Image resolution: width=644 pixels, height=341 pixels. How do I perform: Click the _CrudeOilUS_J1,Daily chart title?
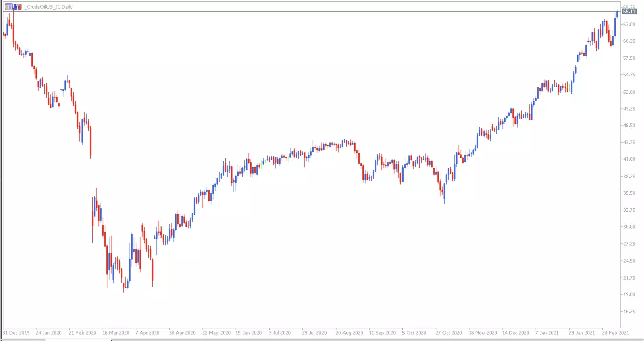[x=48, y=7]
